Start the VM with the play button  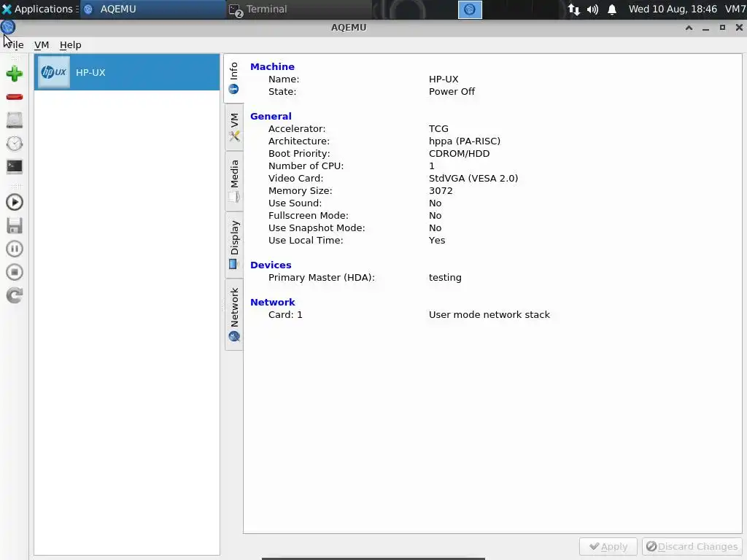15,203
